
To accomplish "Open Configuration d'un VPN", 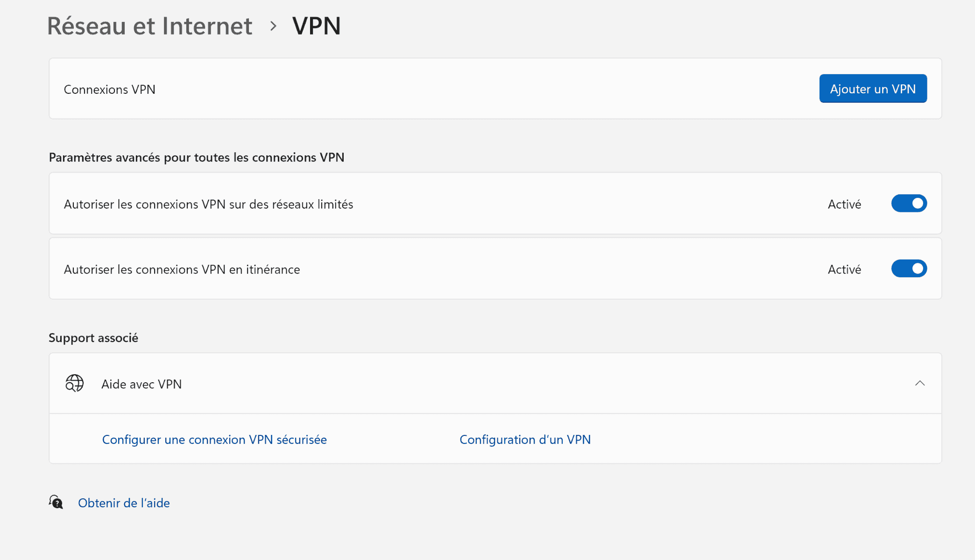I will 525,439.
